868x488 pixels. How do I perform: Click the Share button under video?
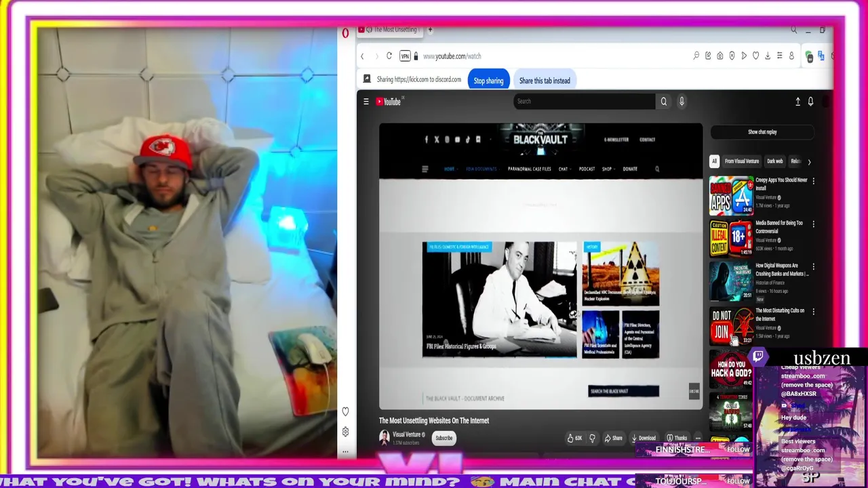[613, 439]
